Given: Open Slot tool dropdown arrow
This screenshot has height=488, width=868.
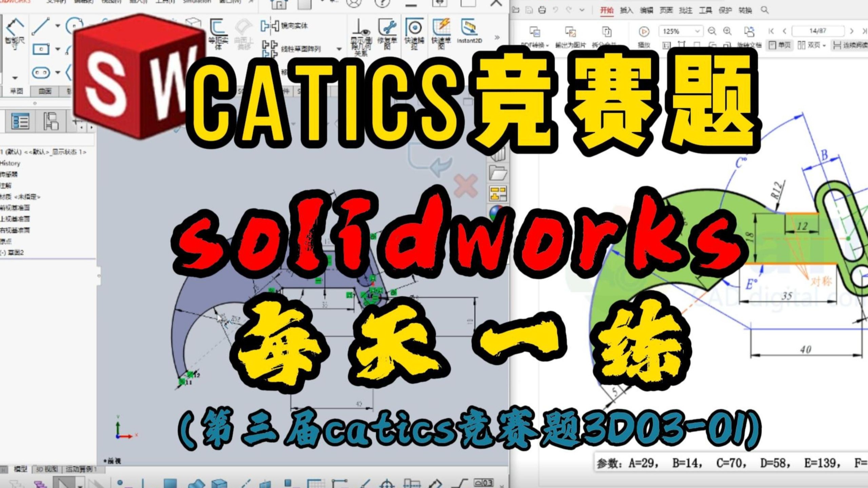Looking at the screenshot, I should point(58,72).
